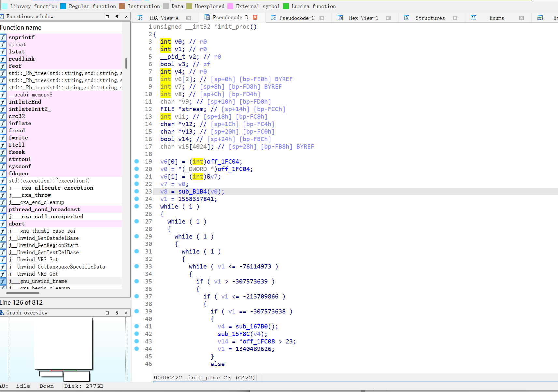Screen dimensions: 558x392
Task: Close the Graph overview panel
Action: [x=126, y=313]
